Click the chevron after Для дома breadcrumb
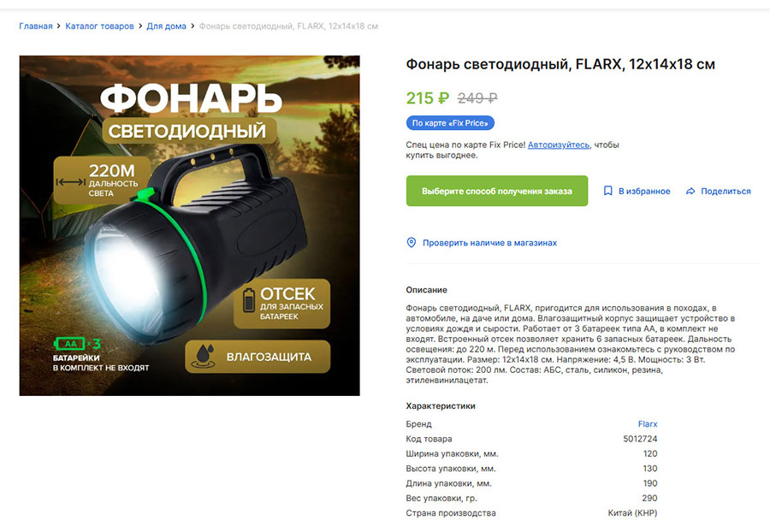 (x=192, y=26)
